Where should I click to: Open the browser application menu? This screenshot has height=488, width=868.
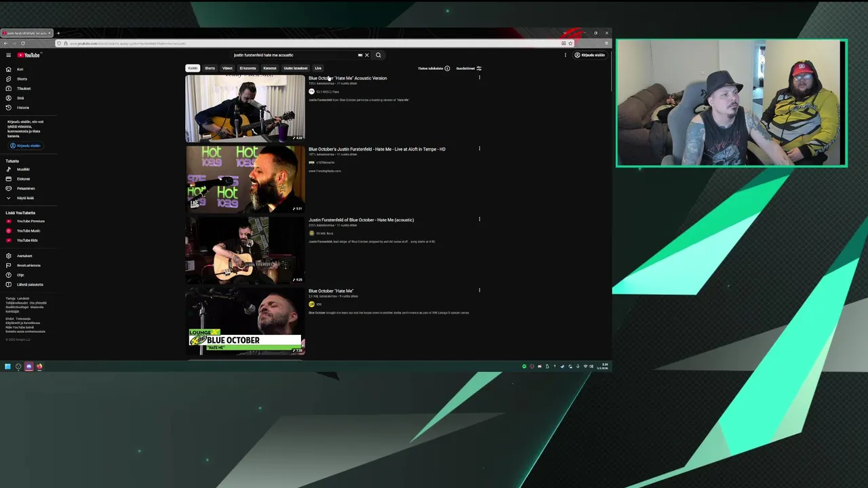pos(606,43)
